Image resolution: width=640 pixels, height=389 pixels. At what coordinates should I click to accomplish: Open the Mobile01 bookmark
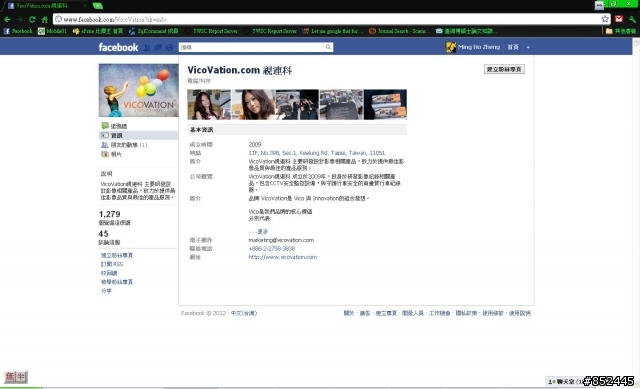[52, 31]
